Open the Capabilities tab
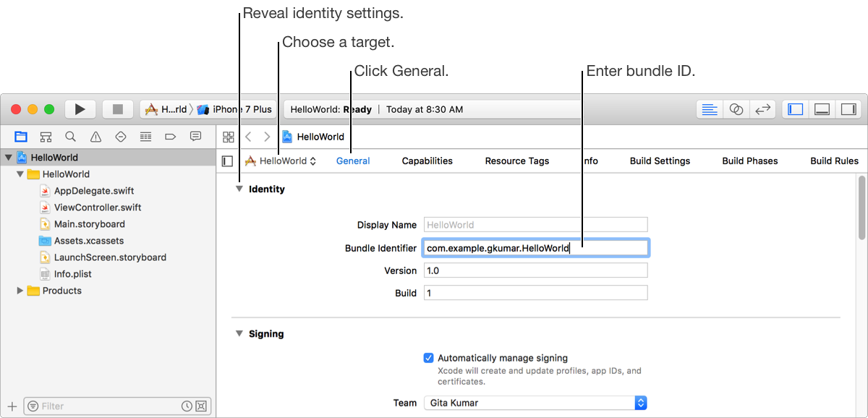 tap(427, 161)
